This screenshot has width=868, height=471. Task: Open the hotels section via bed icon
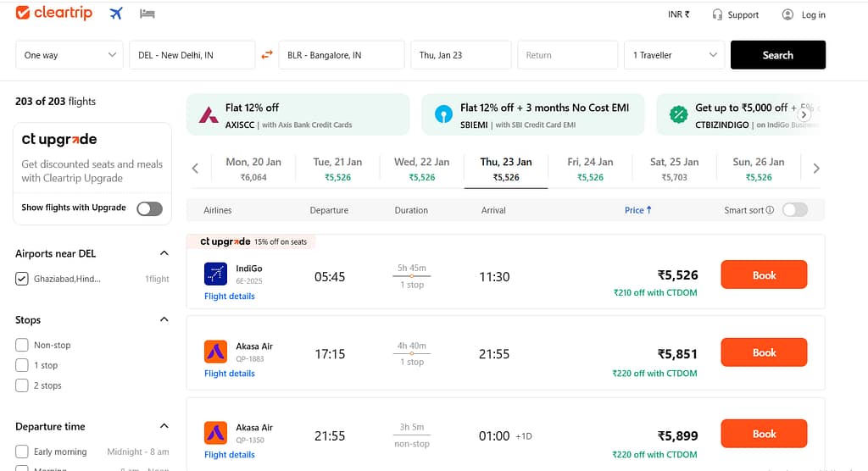point(147,14)
